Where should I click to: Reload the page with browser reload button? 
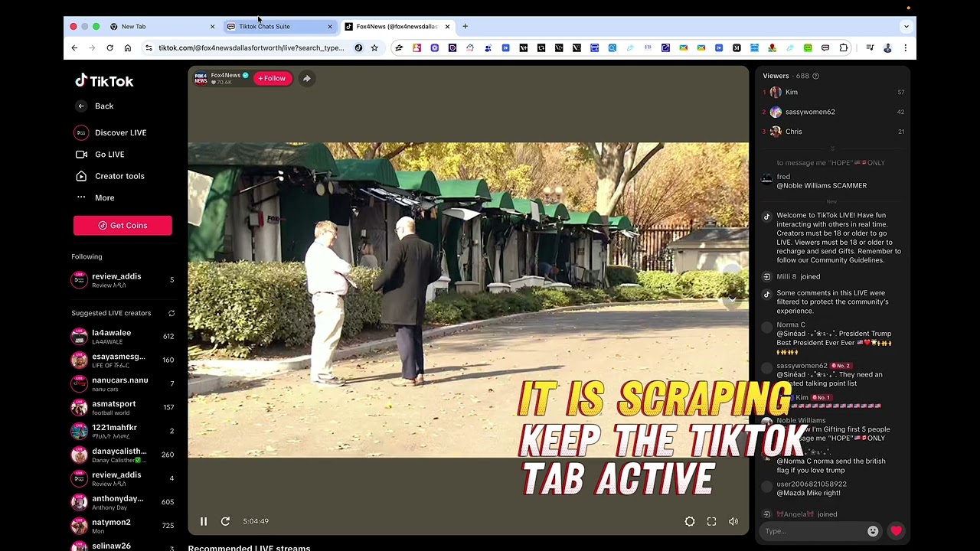point(109,48)
